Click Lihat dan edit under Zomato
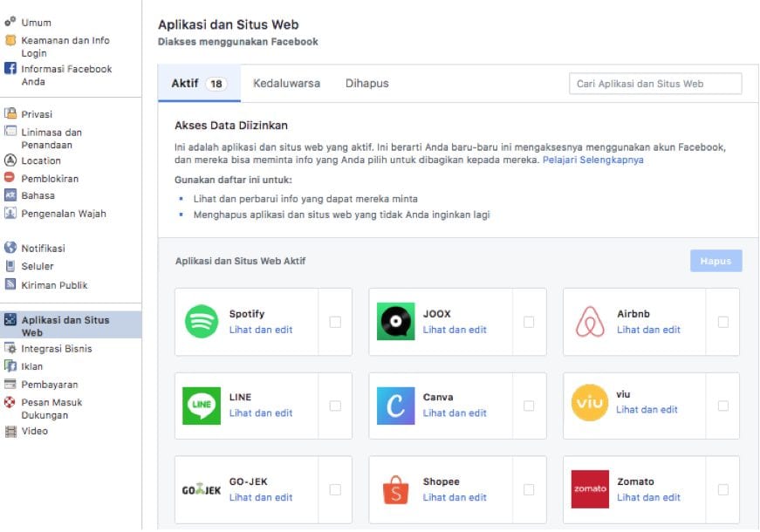The height and width of the screenshot is (532, 760). (x=648, y=497)
